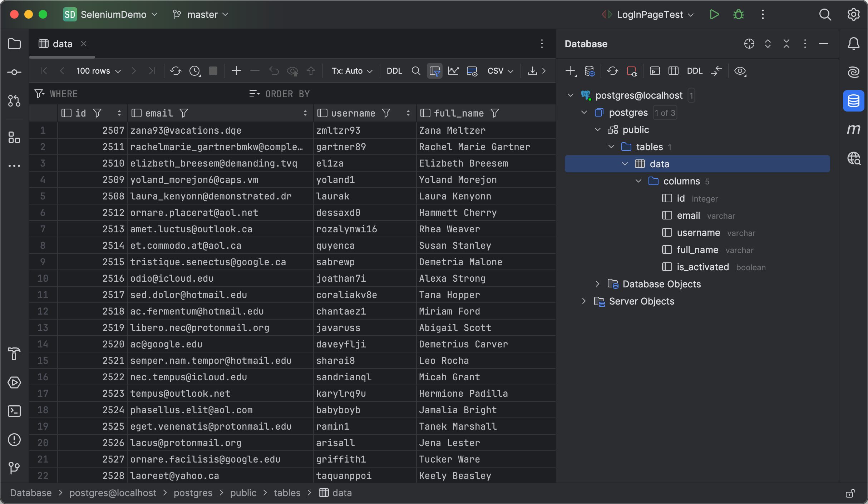Click the DDL button in Database panel
Screen dimensions: 868x504
click(x=695, y=71)
